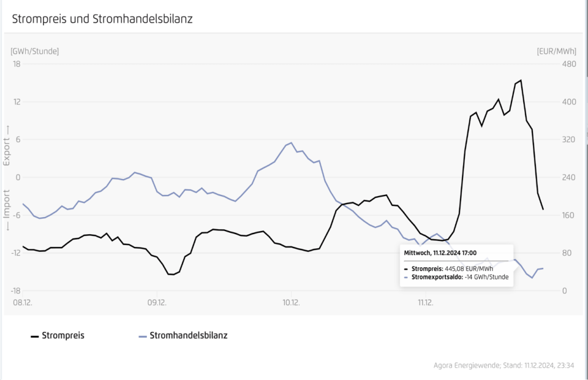Viewport: 588px width, 380px height.
Task: Pick the 11.12. x-axis date label
Action: tap(425, 302)
